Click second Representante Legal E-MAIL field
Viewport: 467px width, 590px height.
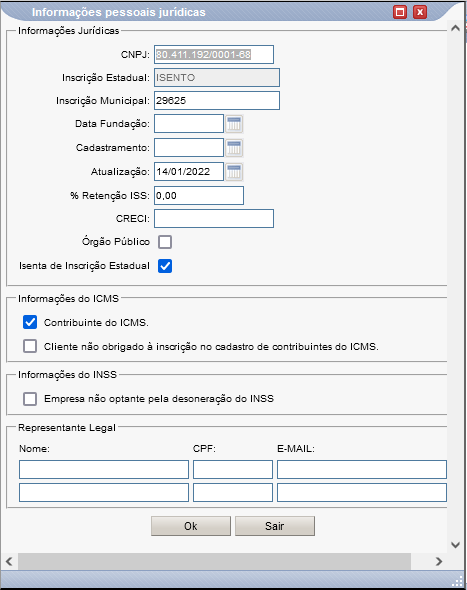point(362,493)
